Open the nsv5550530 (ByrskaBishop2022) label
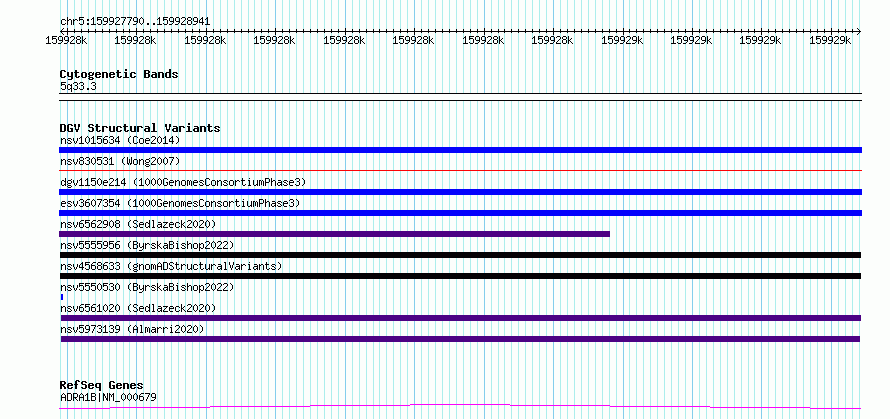 click(x=147, y=287)
